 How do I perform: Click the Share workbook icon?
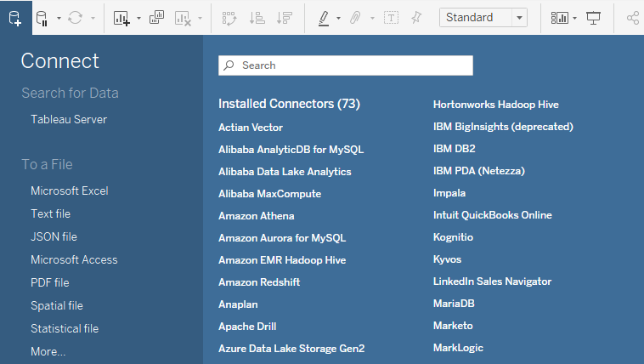(x=633, y=18)
